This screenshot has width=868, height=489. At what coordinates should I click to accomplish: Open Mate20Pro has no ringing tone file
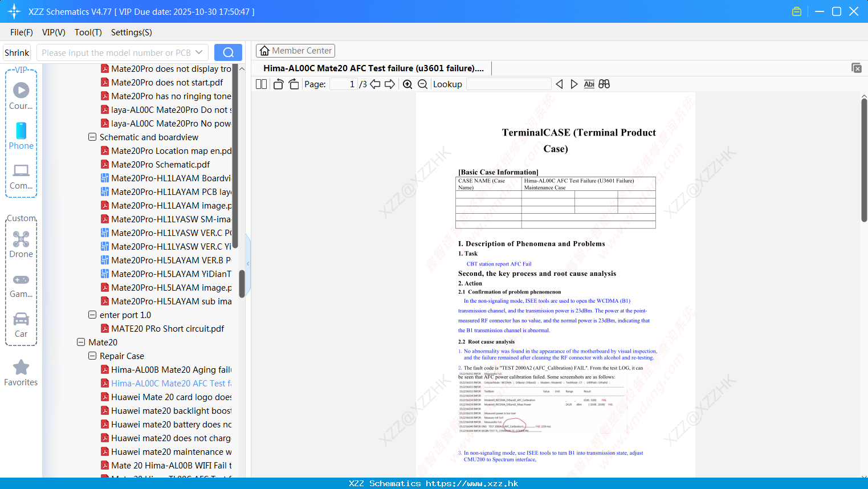point(166,96)
